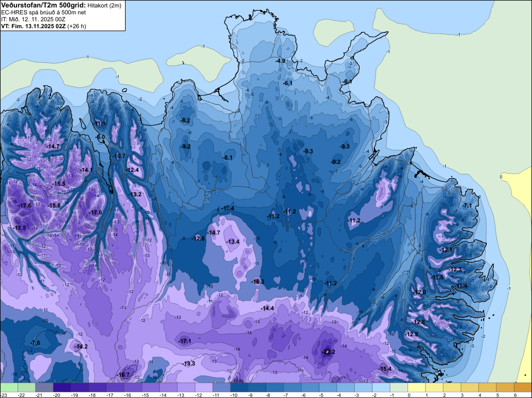Click the -10.7 temperature label
532x398 pixels.
click(x=119, y=156)
